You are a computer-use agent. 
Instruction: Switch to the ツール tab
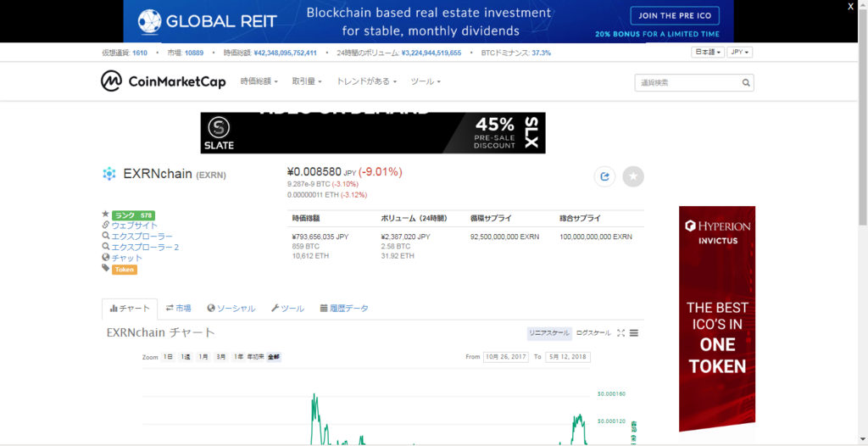[288, 309]
